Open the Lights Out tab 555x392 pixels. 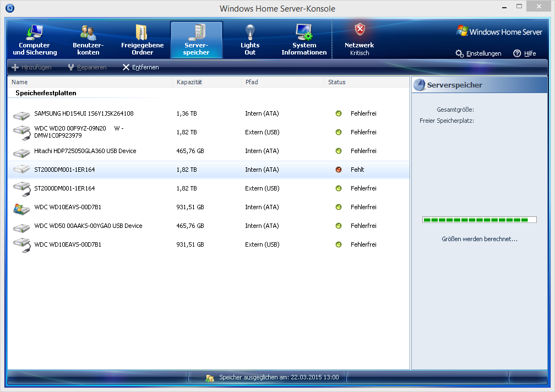(x=250, y=40)
